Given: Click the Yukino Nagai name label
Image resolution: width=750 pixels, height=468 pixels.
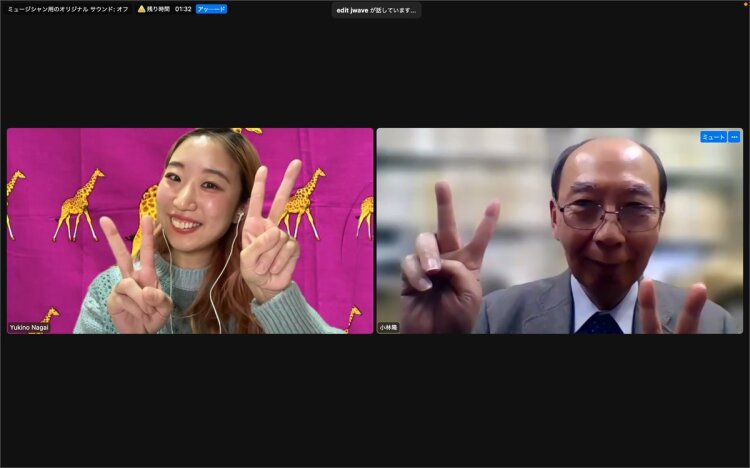Looking at the screenshot, I should pyautogui.click(x=31, y=327).
